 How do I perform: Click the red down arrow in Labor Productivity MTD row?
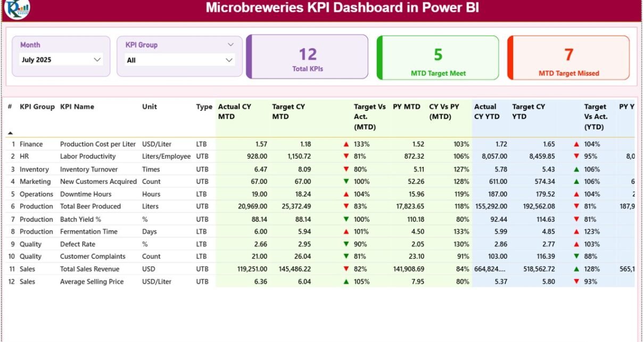(346, 157)
